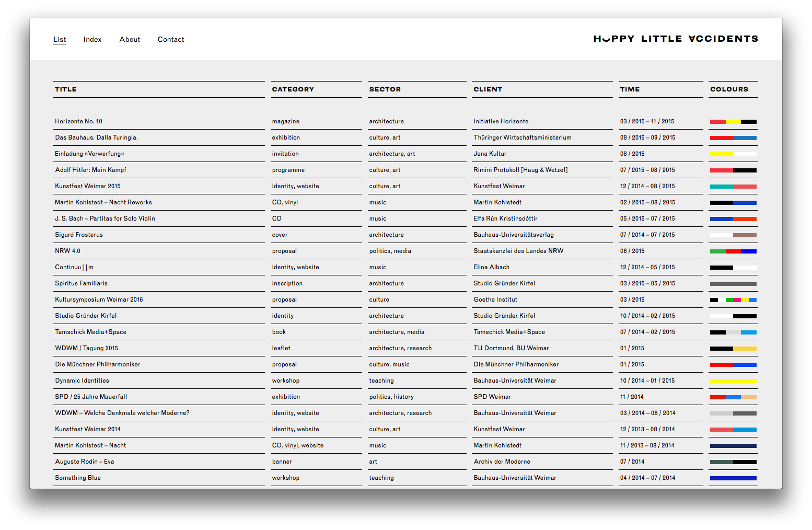The image size is (812, 530).
Task: Open Continuu||m project
Action: coord(74,267)
